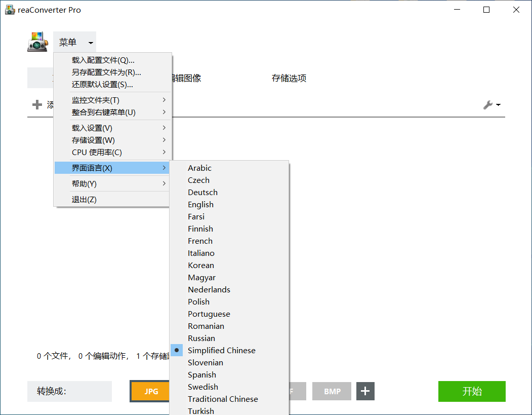The image size is (532, 415).
Task: Set interface language to Italiano
Action: click(229, 253)
